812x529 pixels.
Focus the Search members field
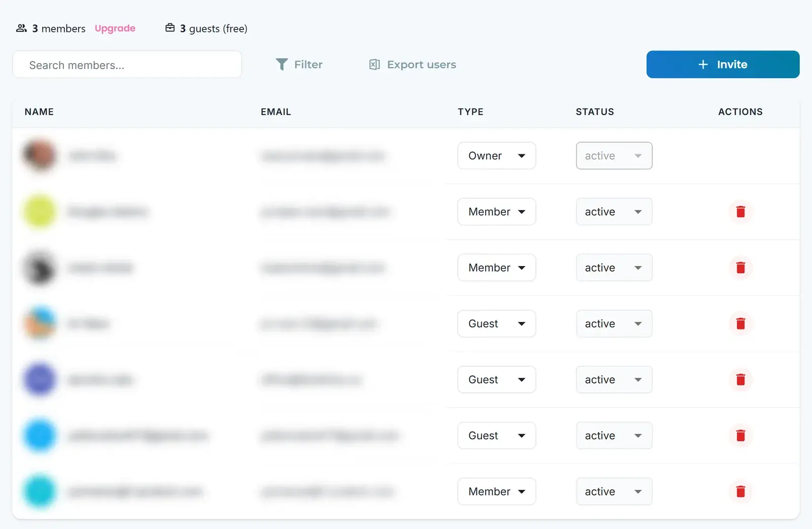[x=127, y=64]
